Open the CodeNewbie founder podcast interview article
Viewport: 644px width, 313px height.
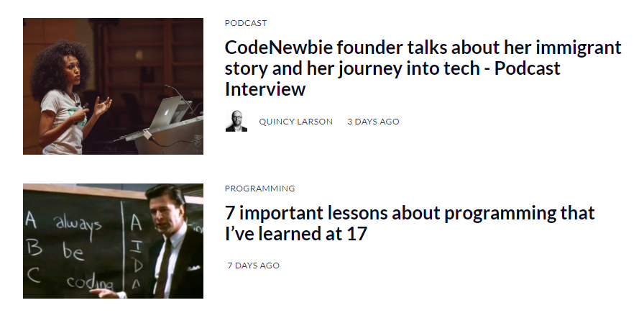coord(423,68)
